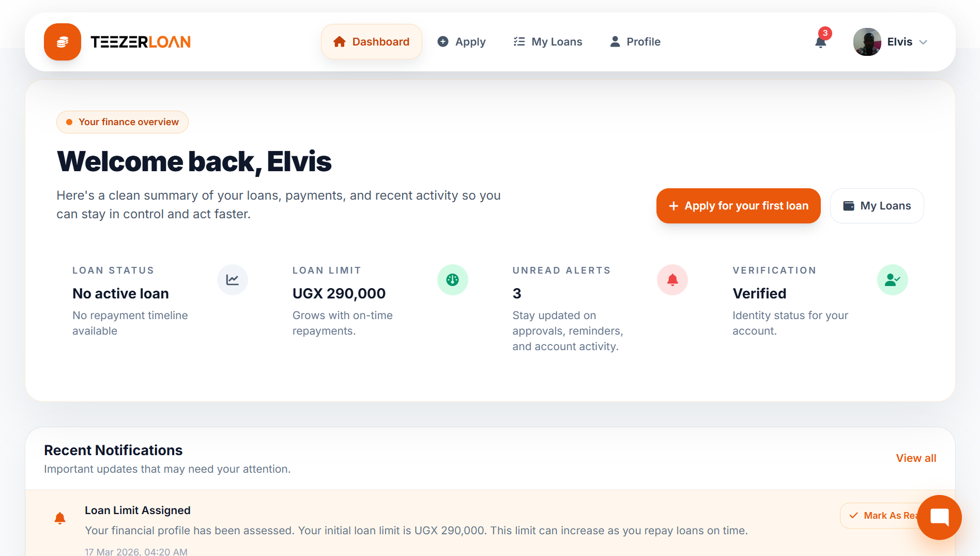
Task: Go to the Dashboard tab
Action: click(372, 42)
